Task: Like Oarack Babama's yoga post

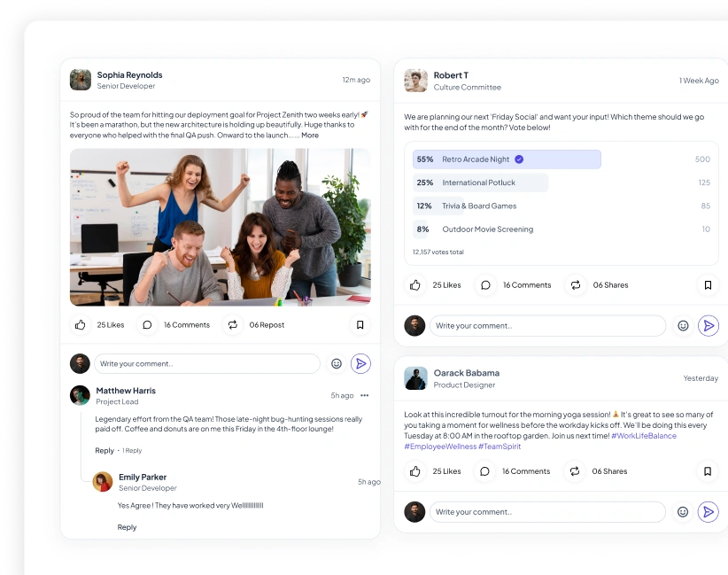Action: 415,471
